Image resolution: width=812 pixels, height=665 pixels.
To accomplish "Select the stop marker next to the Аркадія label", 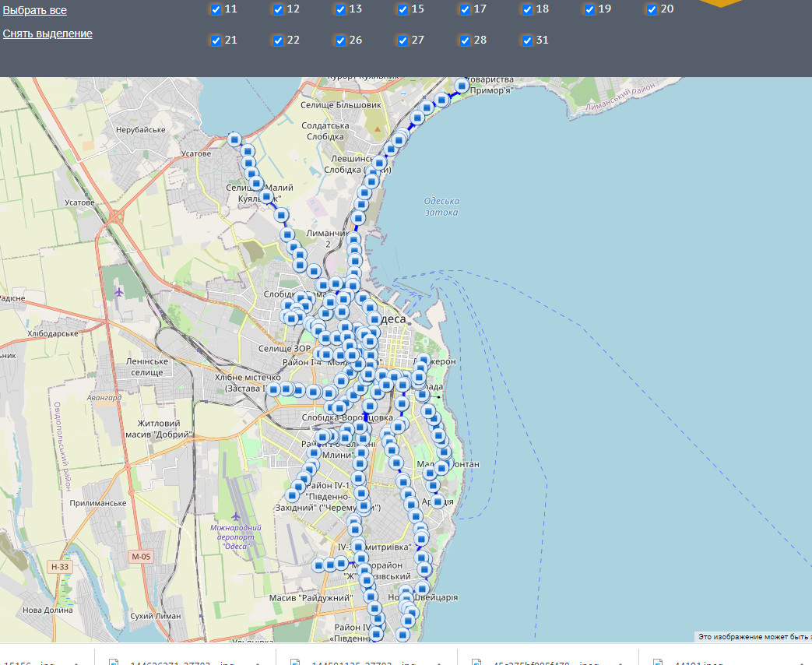I will coord(438,502).
